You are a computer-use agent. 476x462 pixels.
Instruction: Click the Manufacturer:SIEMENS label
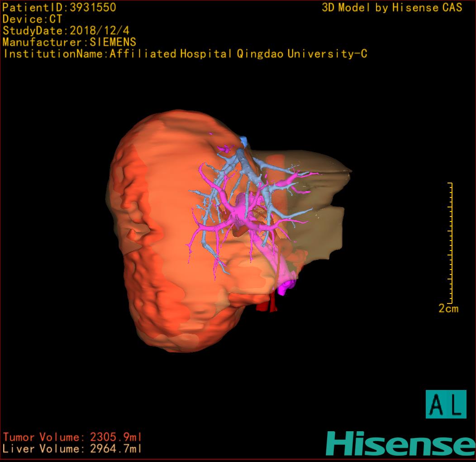[x=69, y=42]
